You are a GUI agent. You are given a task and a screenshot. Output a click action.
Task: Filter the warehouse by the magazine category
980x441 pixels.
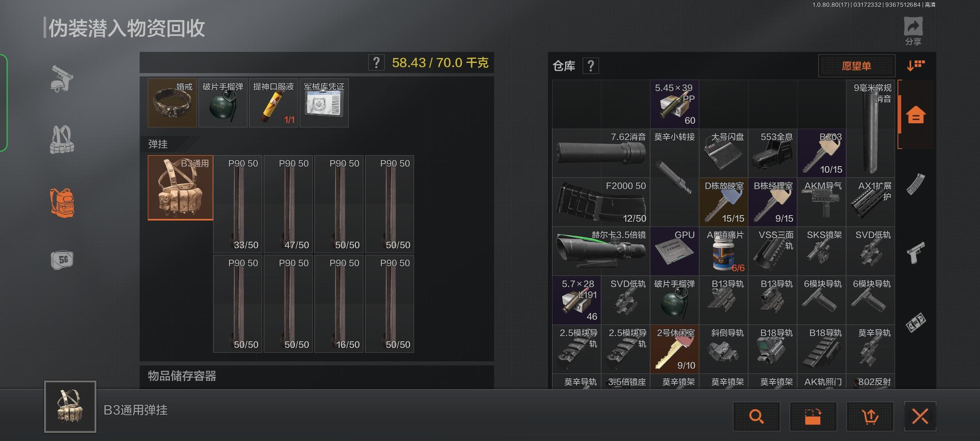click(x=915, y=184)
